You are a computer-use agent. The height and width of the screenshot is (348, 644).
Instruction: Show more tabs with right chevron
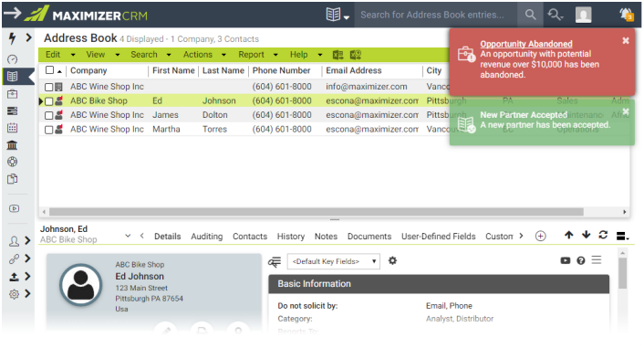pyautogui.click(x=521, y=236)
